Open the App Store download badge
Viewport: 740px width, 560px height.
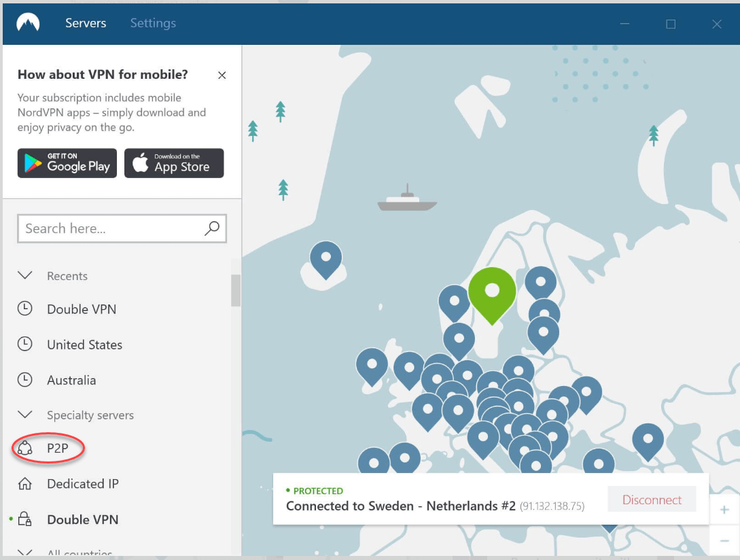point(174,163)
